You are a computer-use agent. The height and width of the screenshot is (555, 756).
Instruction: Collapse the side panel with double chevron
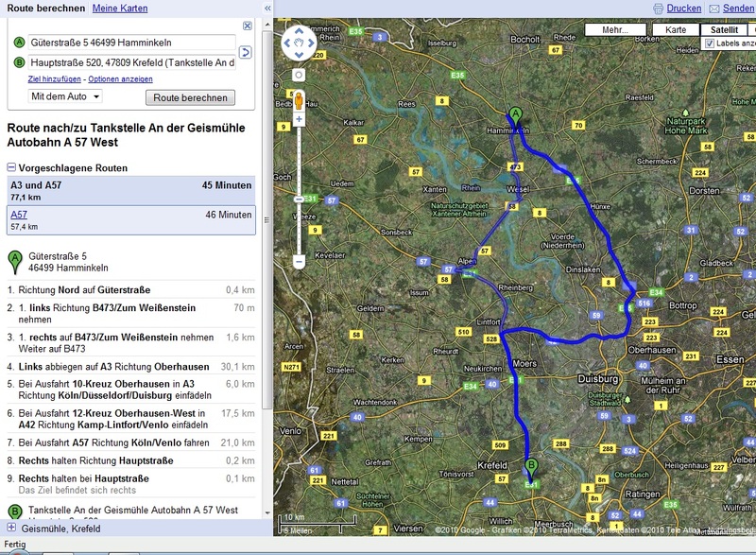point(267,9)
